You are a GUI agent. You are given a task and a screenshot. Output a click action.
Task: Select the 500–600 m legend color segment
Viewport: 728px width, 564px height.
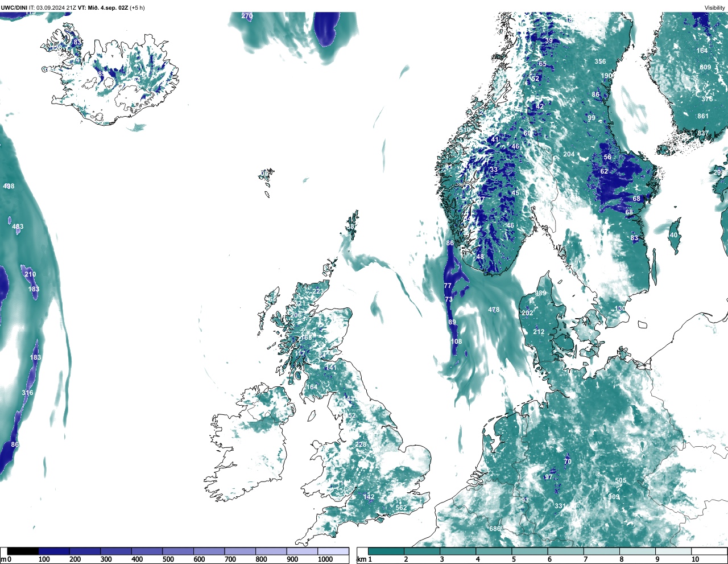[178, 551]
